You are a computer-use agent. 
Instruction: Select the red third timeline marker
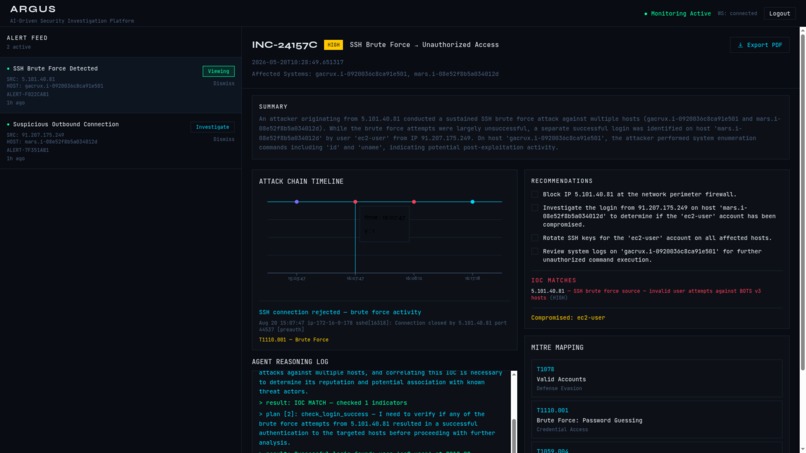click(414, 202)
